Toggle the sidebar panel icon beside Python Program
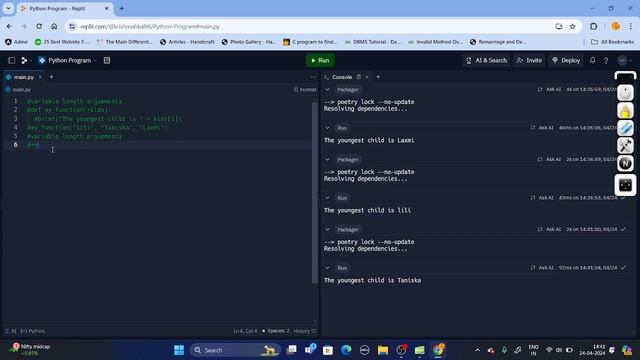640x360 pixels. pyautogui.click(x=11, y=60)
